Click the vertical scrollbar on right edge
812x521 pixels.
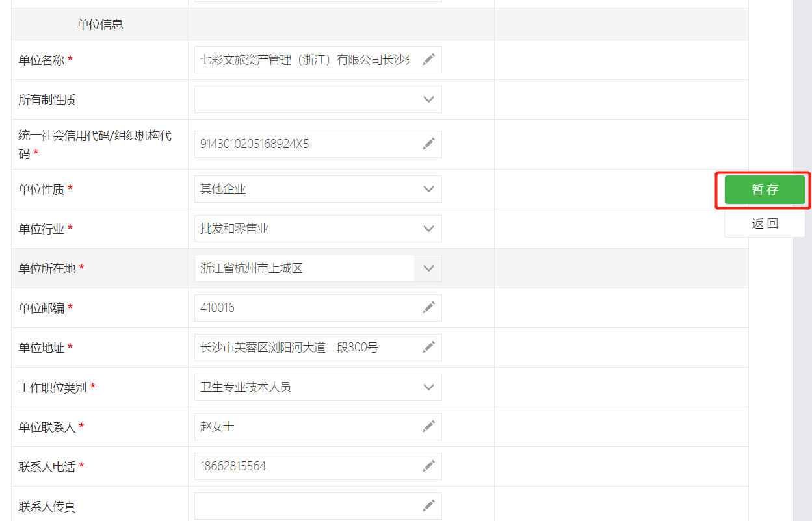(802, 260)
